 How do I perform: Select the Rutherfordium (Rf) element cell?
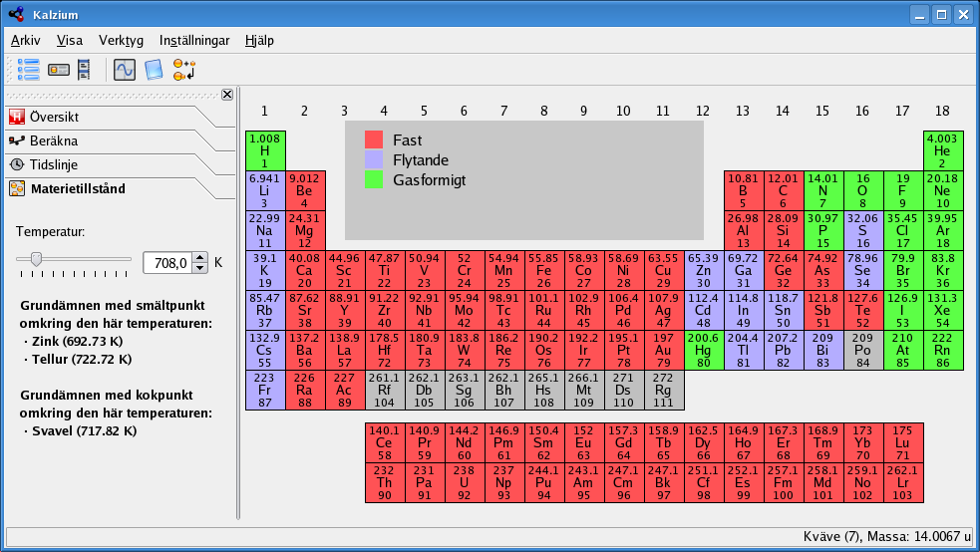pyautogui.click(x=385, y=390)
